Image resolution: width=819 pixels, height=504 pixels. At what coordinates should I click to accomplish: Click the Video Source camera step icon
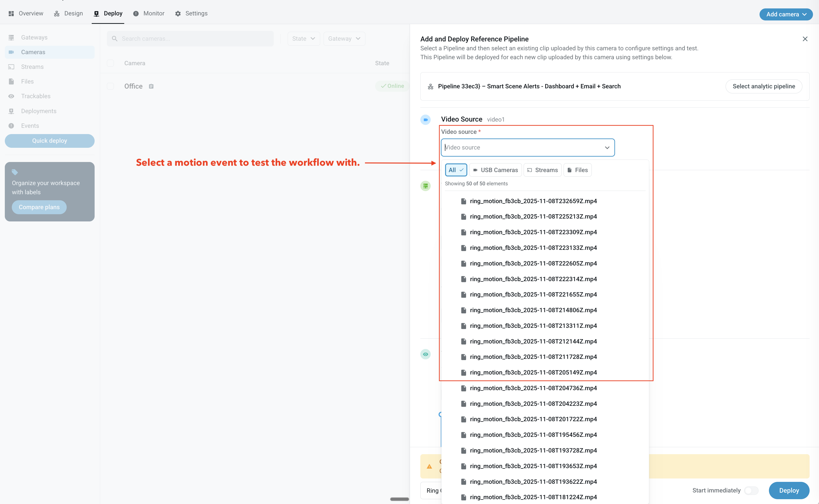point(425,120)
